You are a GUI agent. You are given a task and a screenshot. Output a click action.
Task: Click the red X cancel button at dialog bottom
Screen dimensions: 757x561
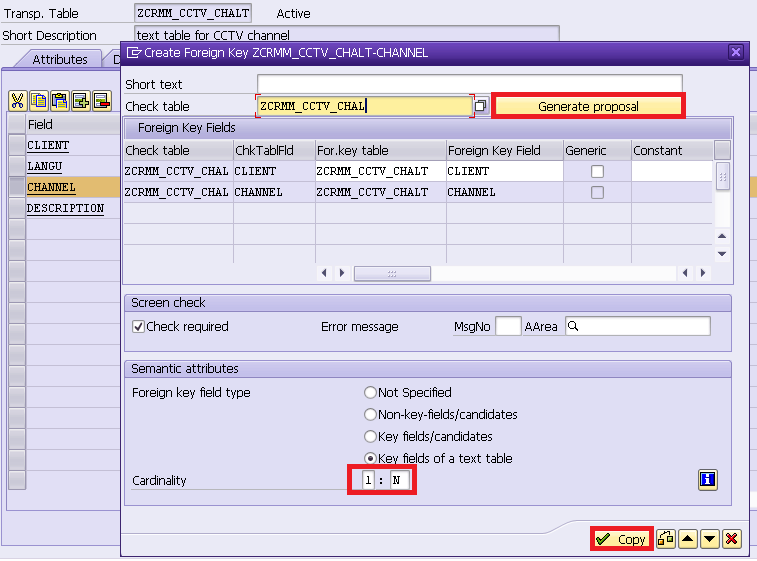[731, 538]
